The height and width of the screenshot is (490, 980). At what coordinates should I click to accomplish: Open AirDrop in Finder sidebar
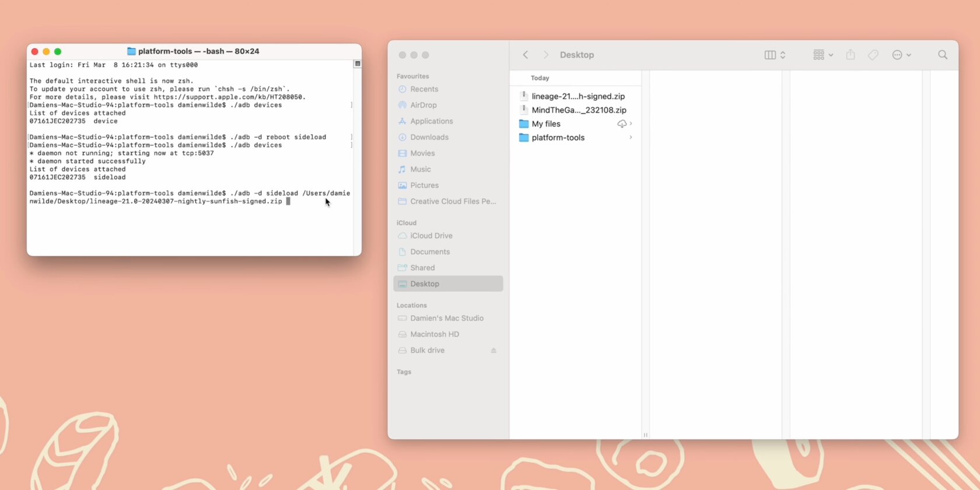click(448, 105)
